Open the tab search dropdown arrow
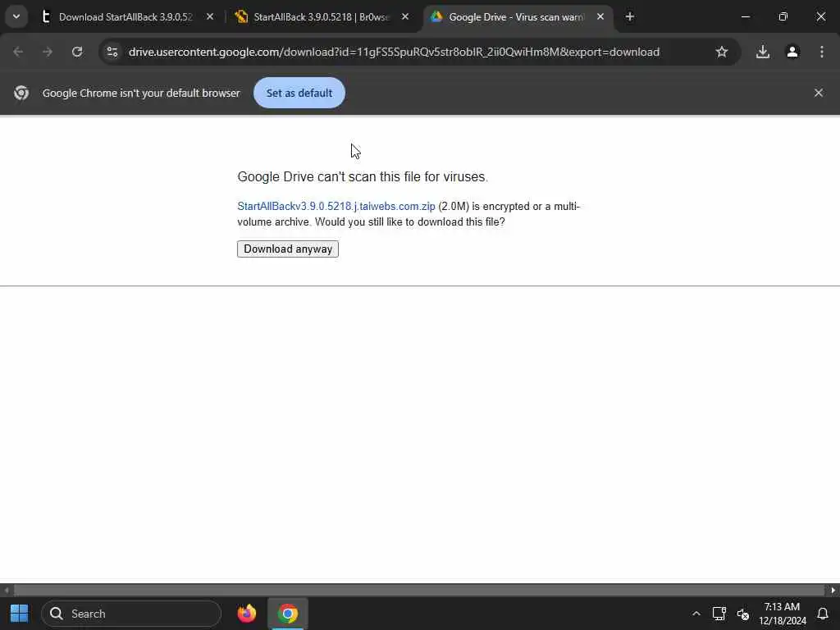 (16, 16)
